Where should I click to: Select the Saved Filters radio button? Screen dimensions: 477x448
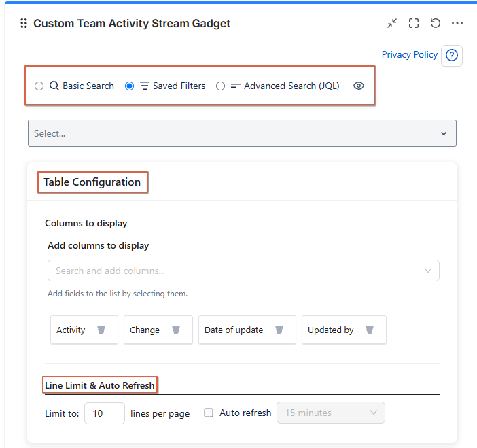click(x=129, y=86)
